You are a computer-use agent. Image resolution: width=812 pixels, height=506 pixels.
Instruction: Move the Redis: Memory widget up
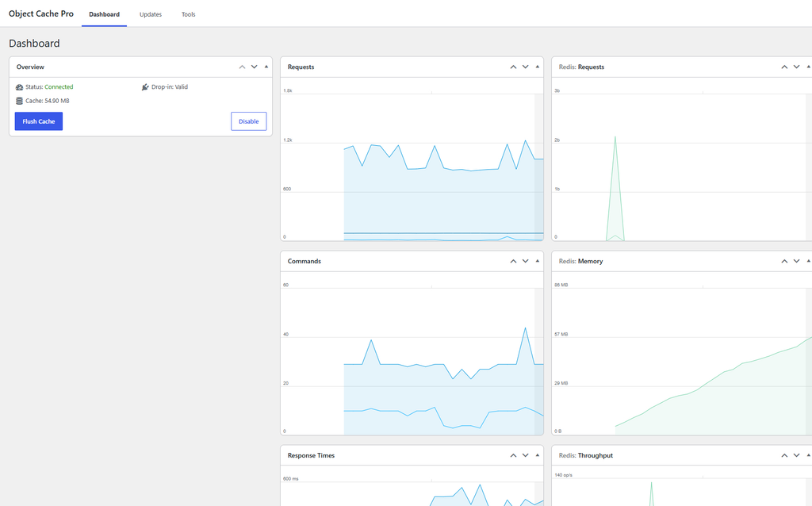pyautogui.click(x=784, y=261)
